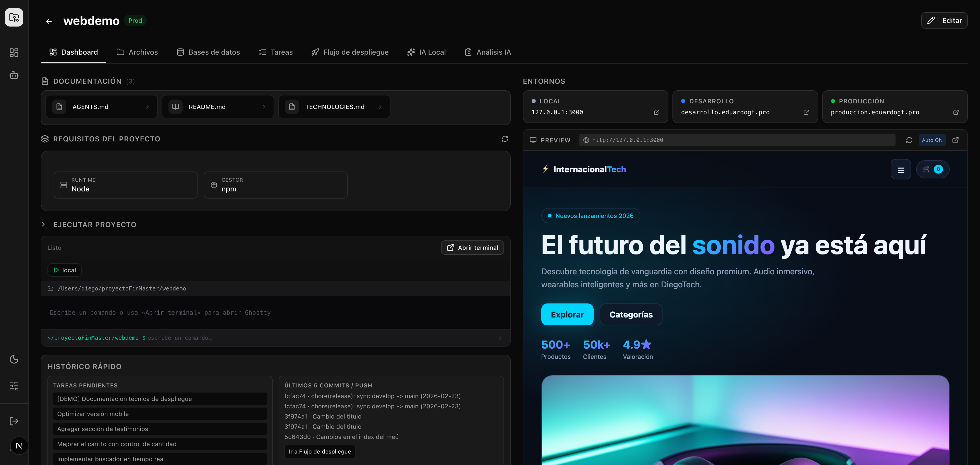Toggle dark mode with the moon icon
This screenshot has height=465, width=980.
[14, 359]
